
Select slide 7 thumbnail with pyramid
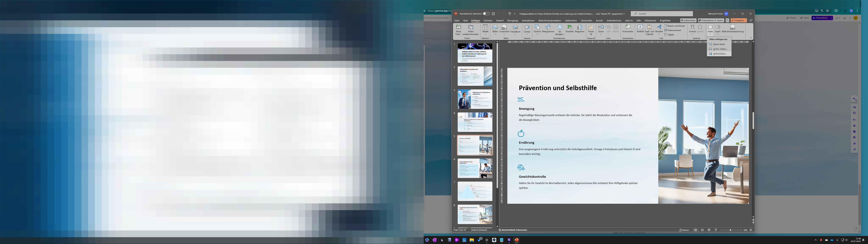(x=475, y=191)
